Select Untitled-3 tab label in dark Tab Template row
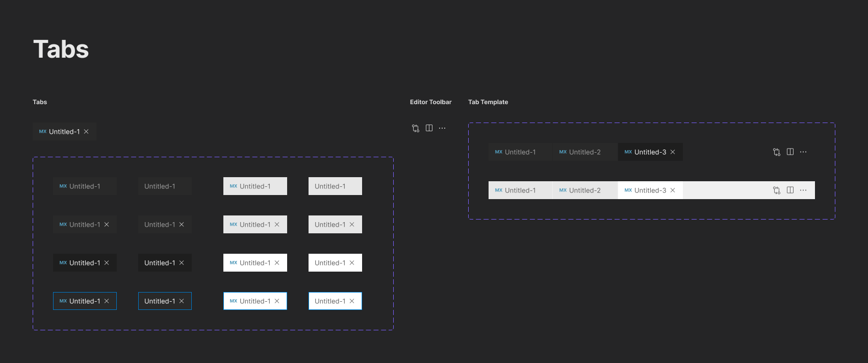The height and width of the screenshot is (363, 868). pos(650,152)
